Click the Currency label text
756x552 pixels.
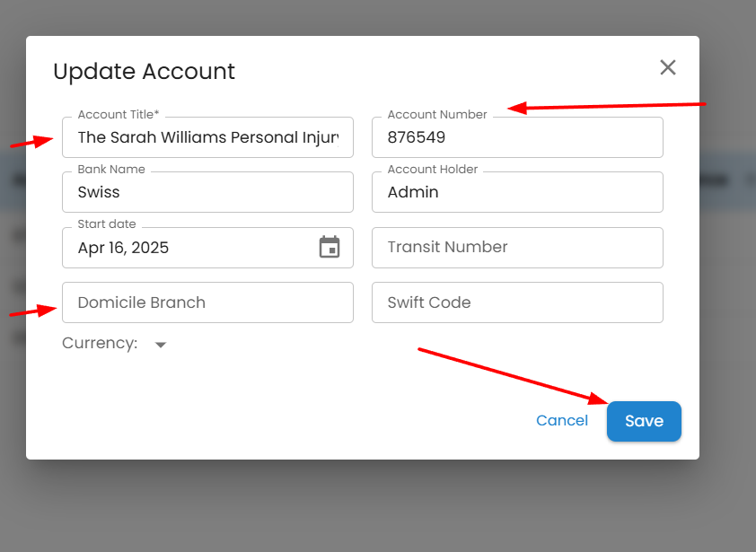99,343
